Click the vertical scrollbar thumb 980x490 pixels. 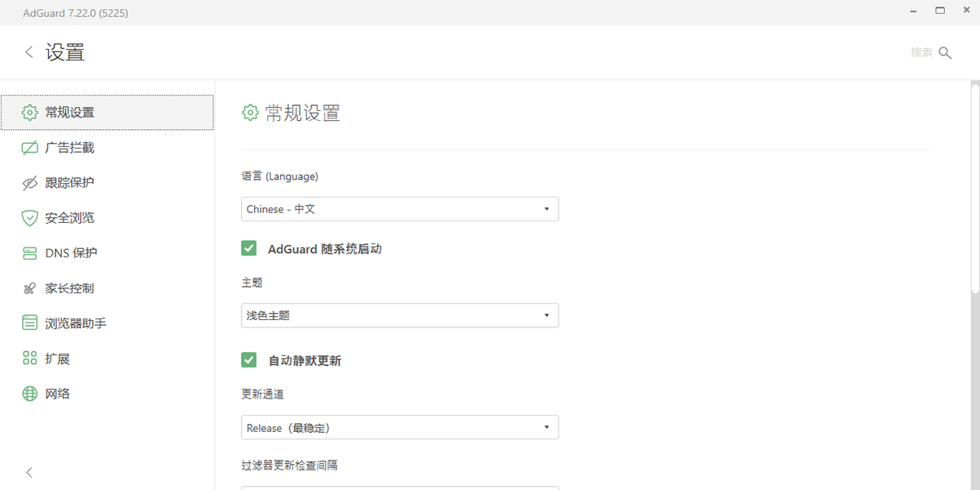click(x=975, y=187)
